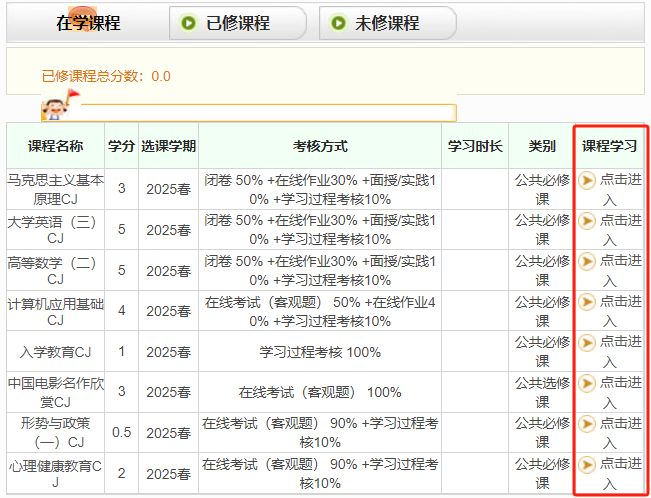Click play icon for 高等数学（二）CJ
651x498 pixels.
click(587, 261)
